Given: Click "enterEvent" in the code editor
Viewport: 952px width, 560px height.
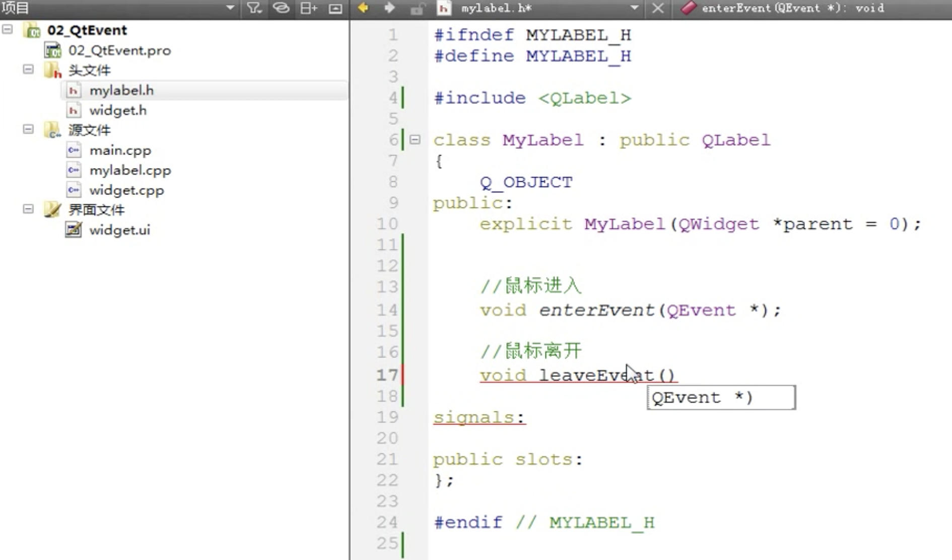Looking at the screenshot, I should pyautogui.click(x=596, y=310).
